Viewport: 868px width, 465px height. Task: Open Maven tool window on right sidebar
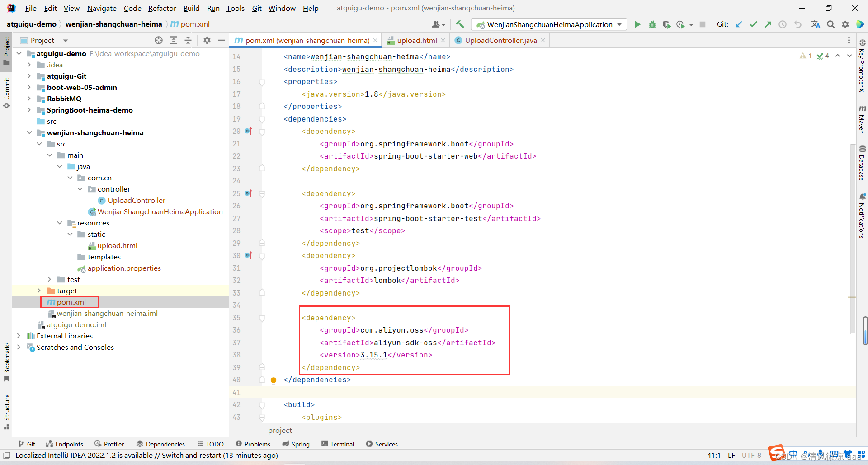coord(862,119)
